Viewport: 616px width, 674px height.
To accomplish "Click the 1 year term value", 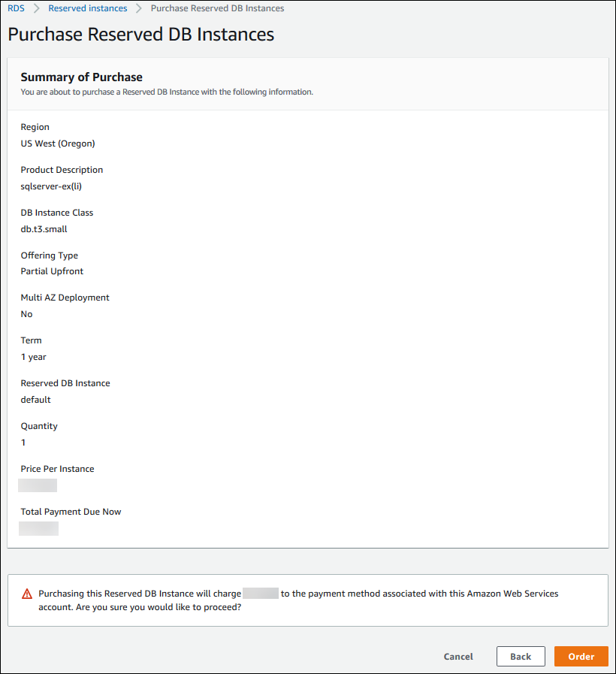I will pyautogui.click(x=33, y=357).
